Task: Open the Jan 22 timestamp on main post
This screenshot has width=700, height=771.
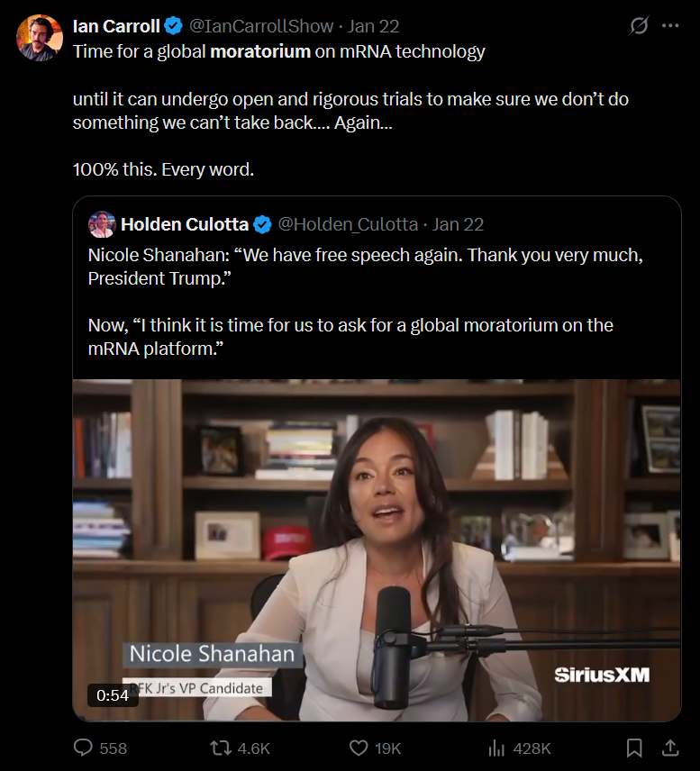Action: tap(374, 26)
